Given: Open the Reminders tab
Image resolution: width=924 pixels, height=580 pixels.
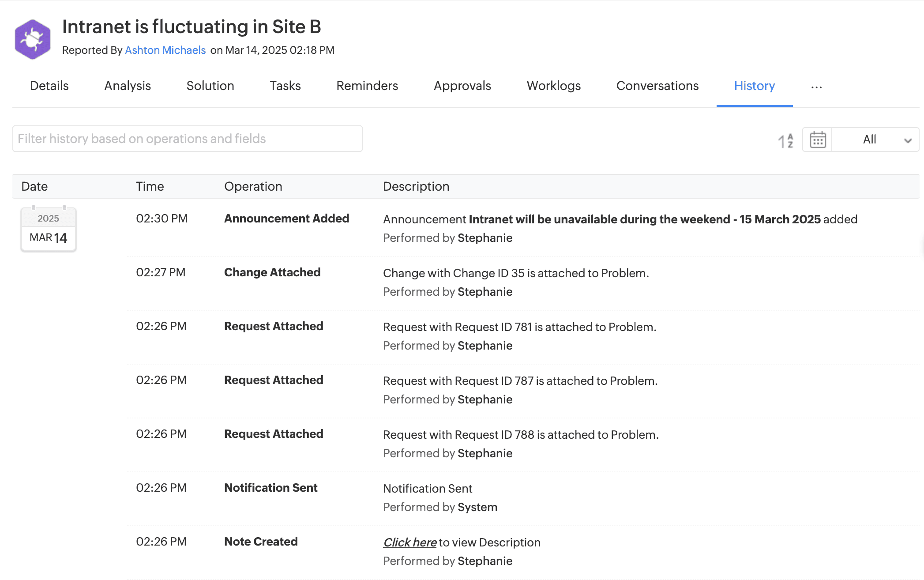Looking at the screenshot, I should pos(367,86).
